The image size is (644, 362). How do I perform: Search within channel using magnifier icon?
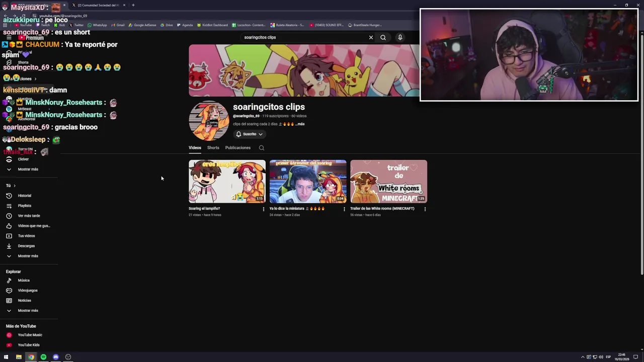[x=261, y=148]
